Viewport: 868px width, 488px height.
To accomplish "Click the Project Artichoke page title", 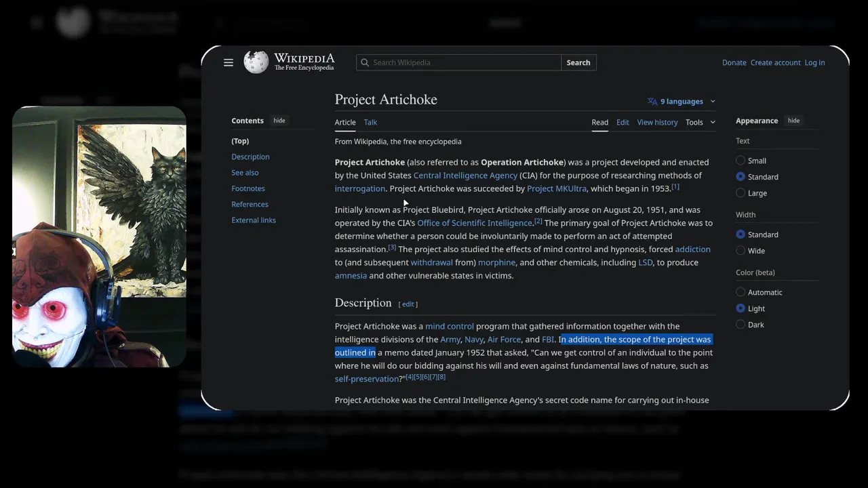I will [x=386, y=100].
